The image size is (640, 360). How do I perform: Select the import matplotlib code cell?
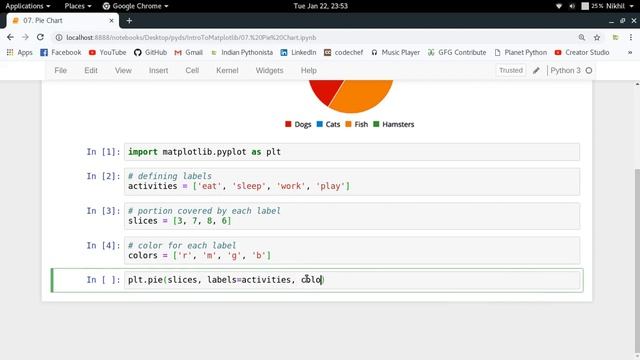[351, 152]
